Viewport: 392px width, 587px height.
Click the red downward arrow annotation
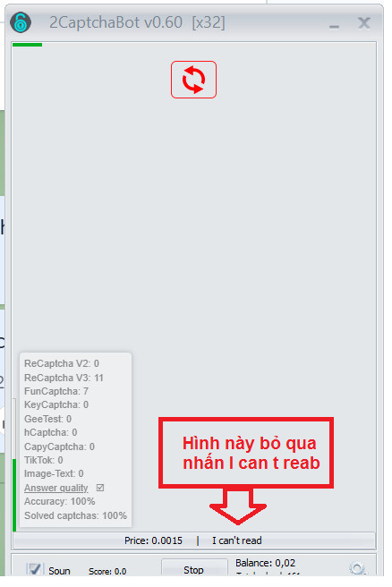(x=238, y=506)
